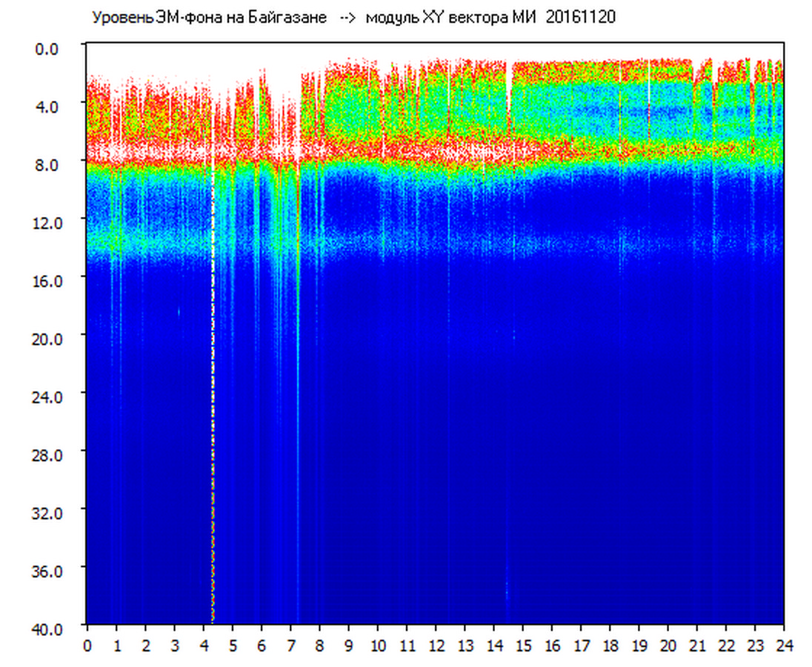The width and height of the screenshot is (812, 667).
Task: Click hour "18" on the horizontal axis
Action: click(610, 646)
